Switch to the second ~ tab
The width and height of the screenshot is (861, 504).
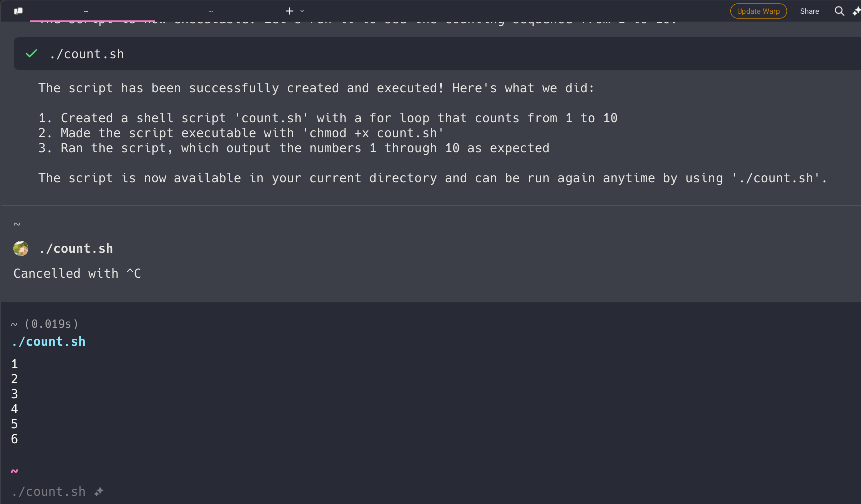[x=211, y=11]
